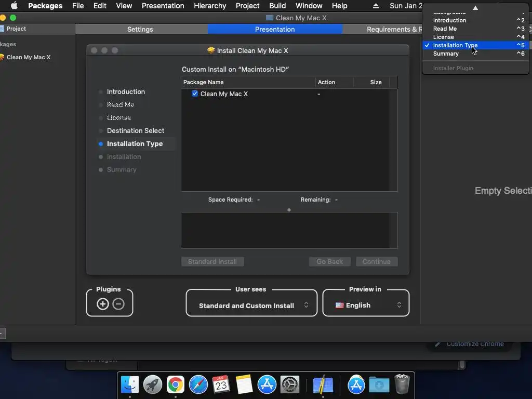Open the File menu
The height and width of the screenshot is (399, 532).
(78, 6)
